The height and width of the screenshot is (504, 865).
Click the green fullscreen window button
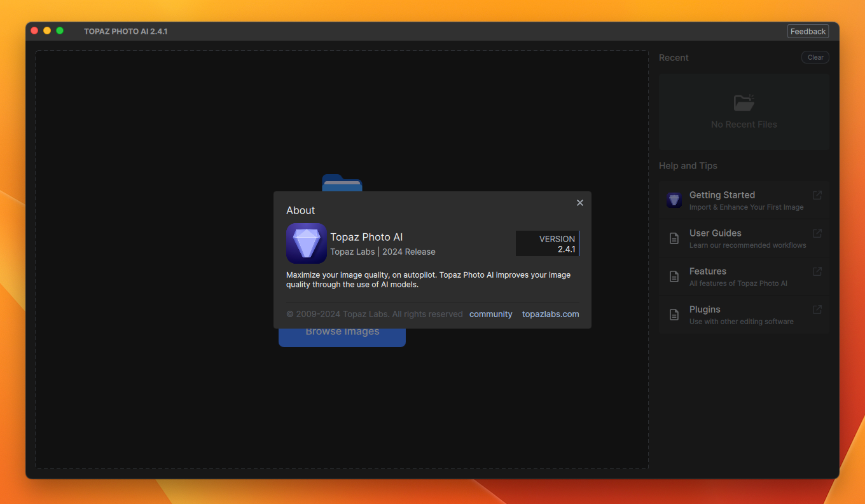60,31
